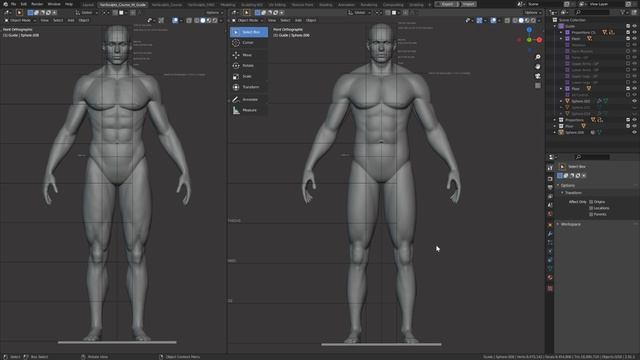640x360 pixels.
Task: Click the zoom magnifier gizmo in right viewport
Action: point(538,57)
